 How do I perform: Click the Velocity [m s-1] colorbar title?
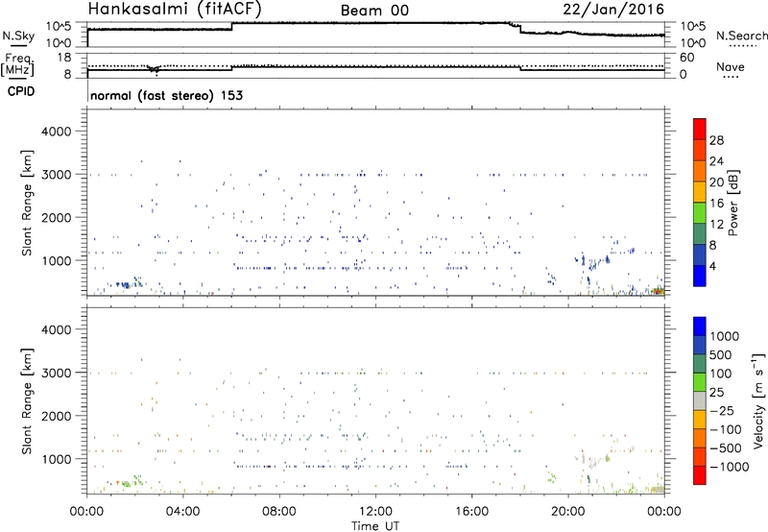point(758,400)
